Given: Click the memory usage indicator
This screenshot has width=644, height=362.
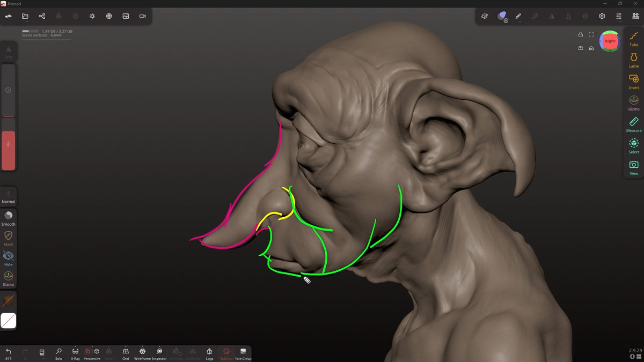Looking at the screenshot, I should 47,31.
